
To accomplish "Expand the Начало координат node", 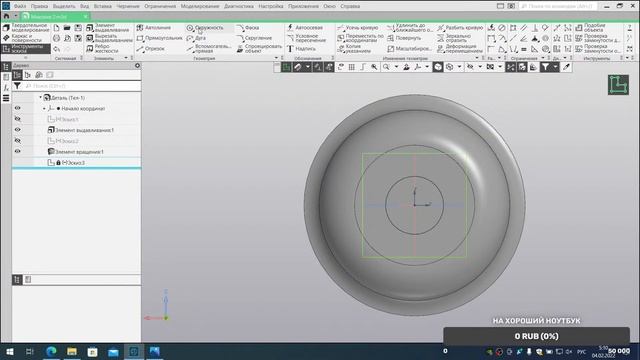I will pos(44,109).
